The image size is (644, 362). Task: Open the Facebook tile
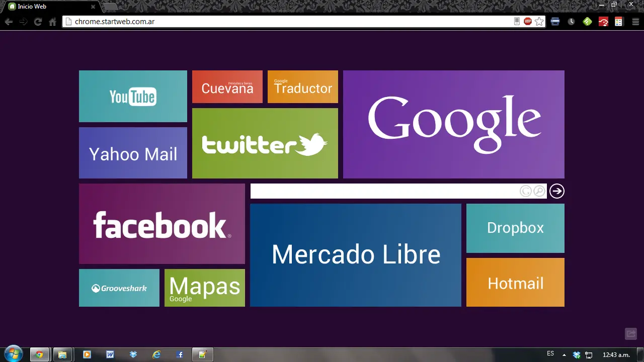[x=162, y=224]
